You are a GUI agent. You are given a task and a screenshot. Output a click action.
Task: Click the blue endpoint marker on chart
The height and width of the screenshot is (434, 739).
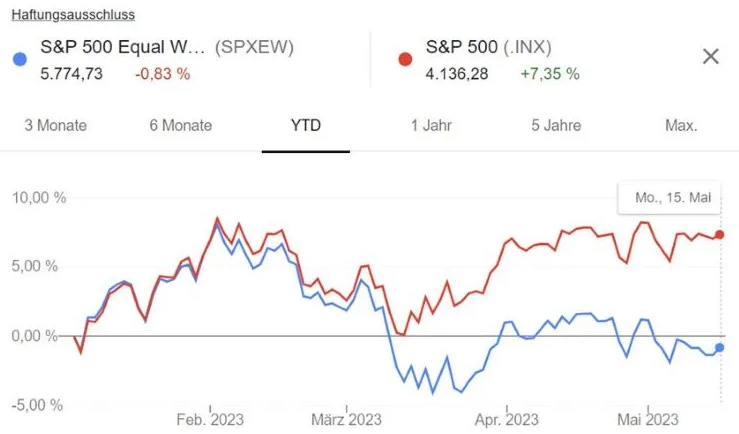pos(720,348)
